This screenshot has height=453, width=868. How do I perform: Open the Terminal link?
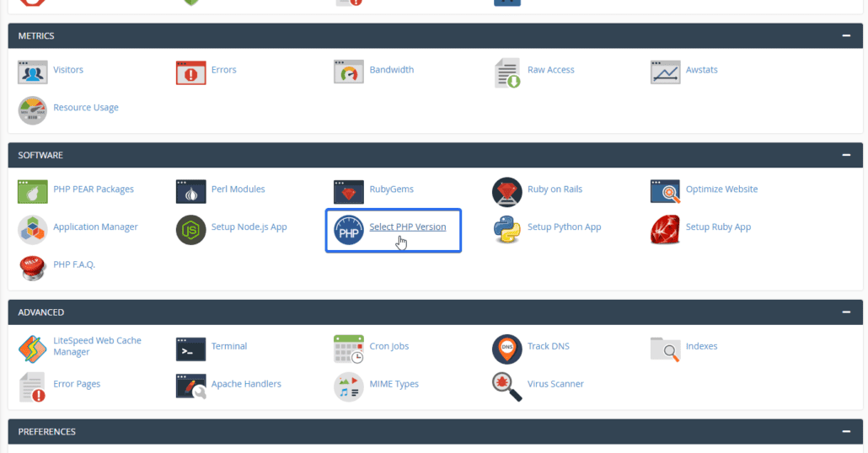[x=229, y=346]
